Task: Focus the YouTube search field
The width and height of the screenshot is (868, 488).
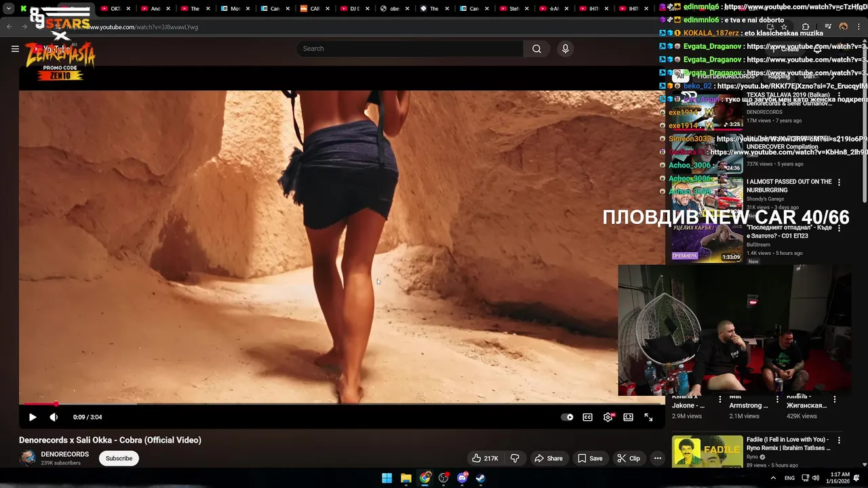Action: pos(410,49)
